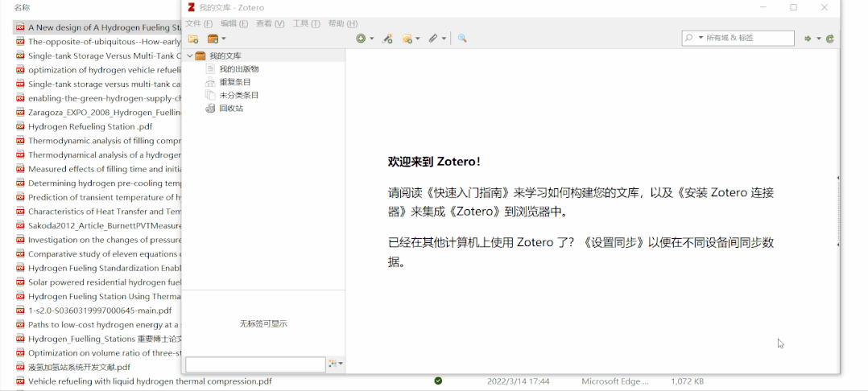Select 重复条目 in the library tree
The image size is (868, 391).
coord(235,82)
